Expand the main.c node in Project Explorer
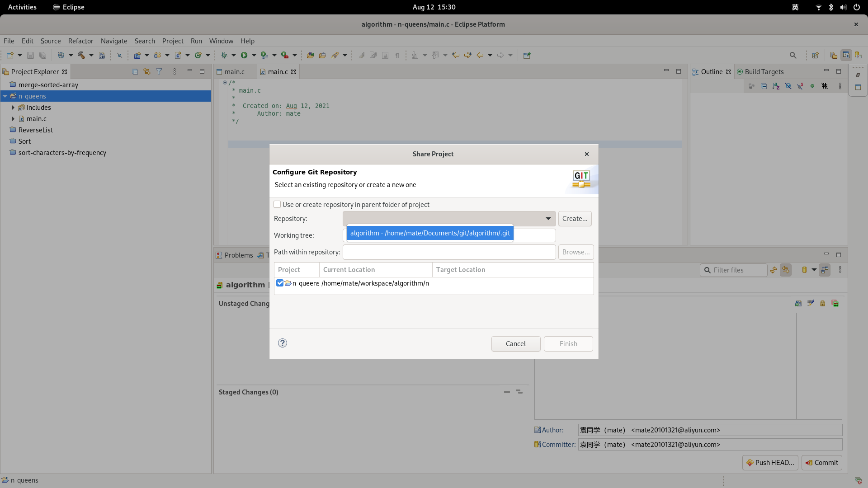Viewport: 868px width, 488px height. (13, 119)
